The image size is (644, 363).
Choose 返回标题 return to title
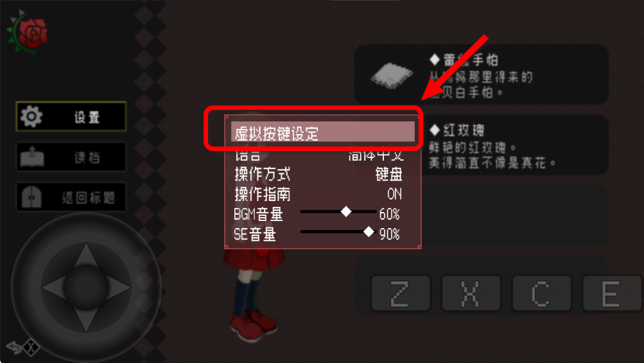pos(71,197)
